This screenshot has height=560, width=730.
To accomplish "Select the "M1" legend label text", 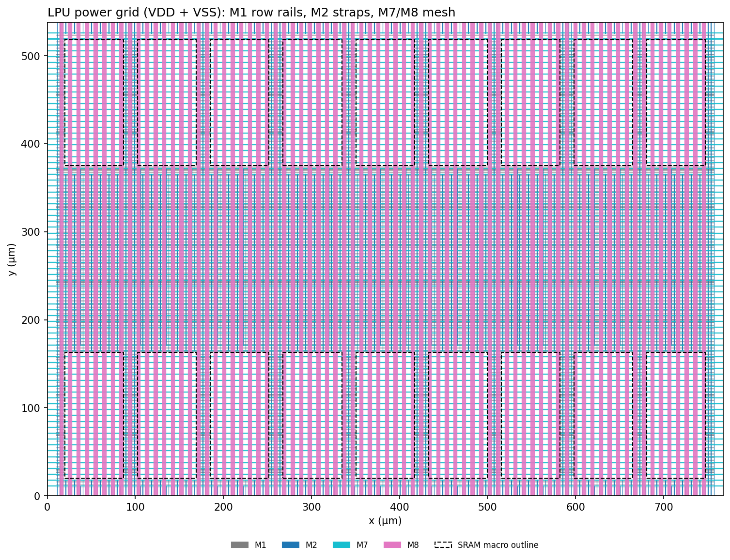I will pos(261,545).
